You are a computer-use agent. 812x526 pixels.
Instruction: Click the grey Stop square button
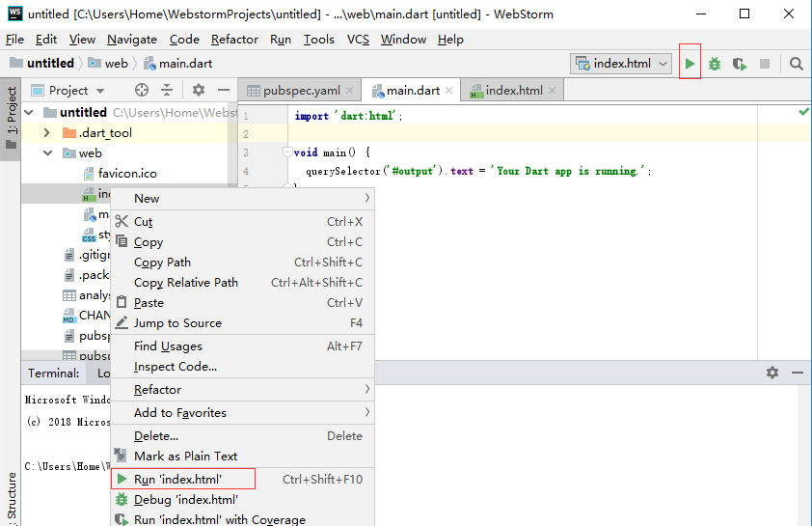coord(765,64)
